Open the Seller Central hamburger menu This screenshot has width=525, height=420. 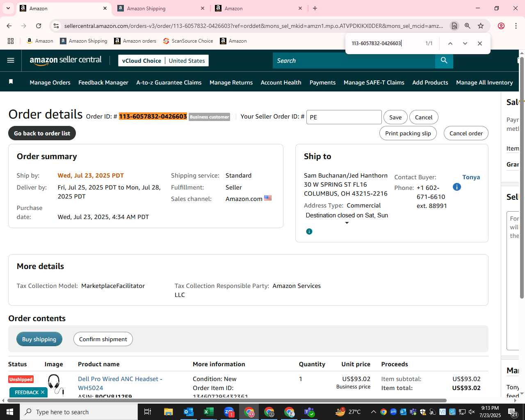[11, 60]
